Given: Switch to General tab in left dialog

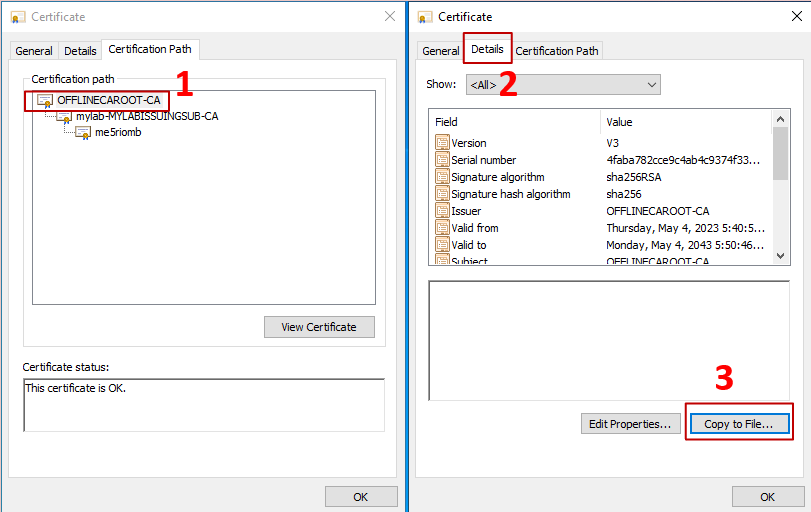Looking at the screenshot, I should (x=34, y=51).
